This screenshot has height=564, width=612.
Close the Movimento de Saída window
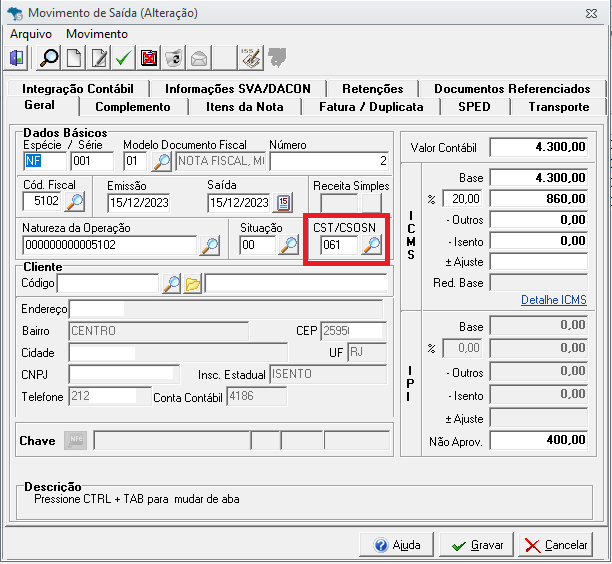(592, 14)
